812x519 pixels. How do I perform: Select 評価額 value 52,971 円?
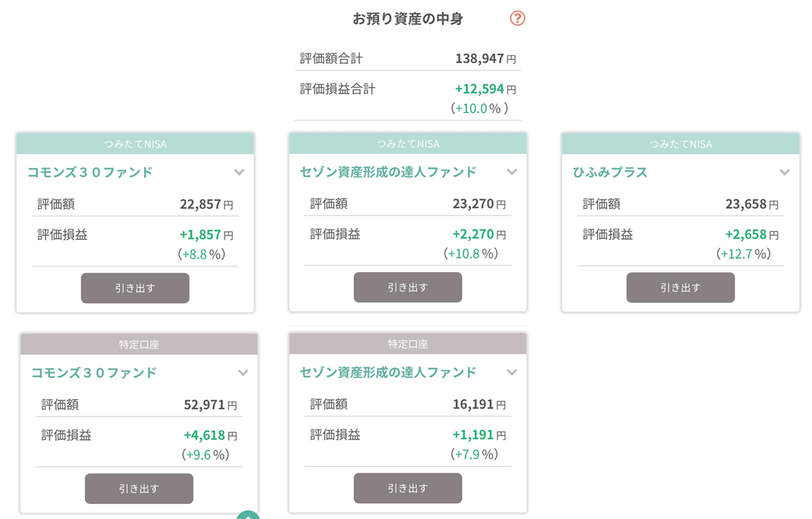click(x=210, y=405)
